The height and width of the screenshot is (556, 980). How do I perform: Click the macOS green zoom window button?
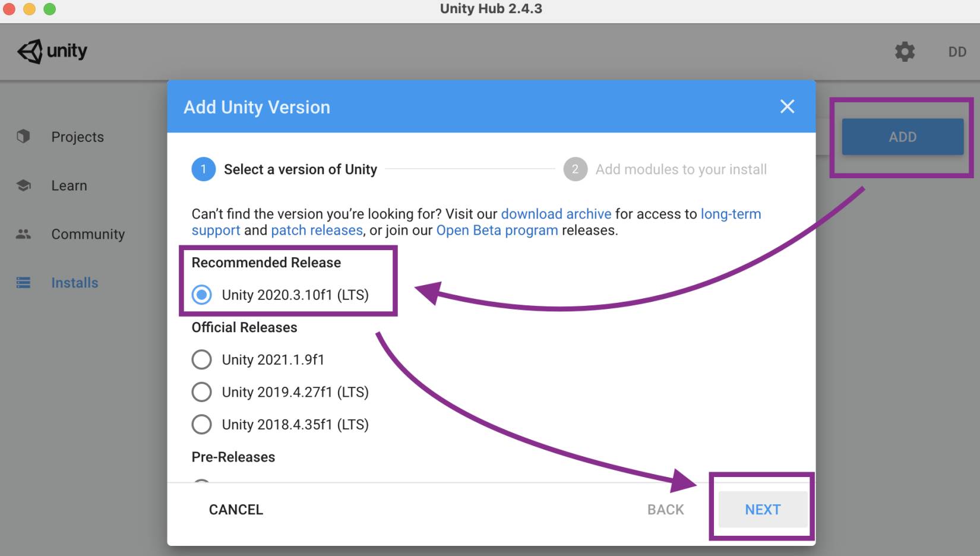(50, 9)
